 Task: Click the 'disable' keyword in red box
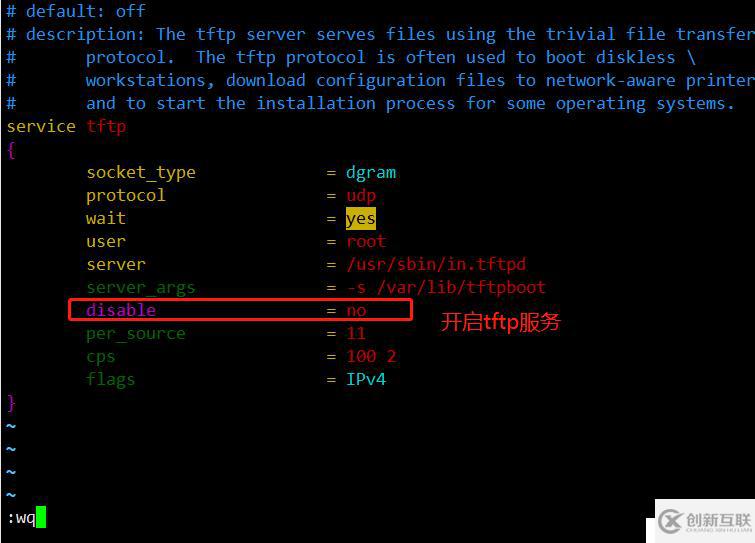[121, 310]
